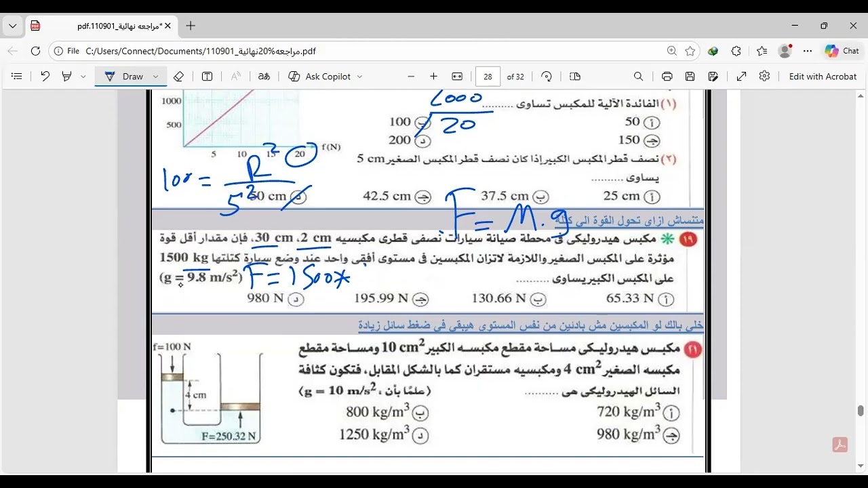
Task: Click answer text 800 kg/m3
Action: (377, 411)
